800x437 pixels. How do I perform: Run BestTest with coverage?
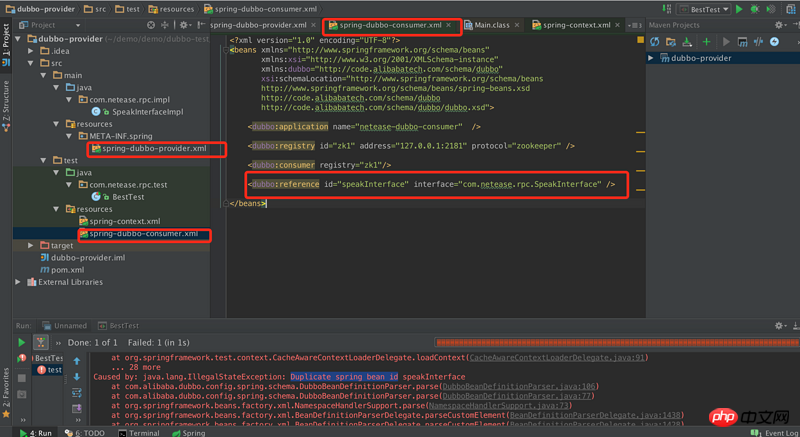(x=771, y=9)
